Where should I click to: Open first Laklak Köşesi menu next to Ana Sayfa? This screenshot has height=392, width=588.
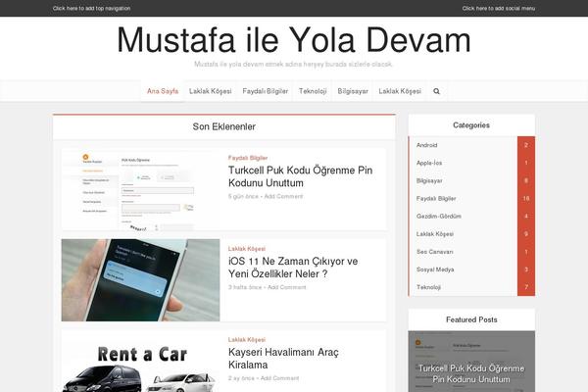click(211, 91)
